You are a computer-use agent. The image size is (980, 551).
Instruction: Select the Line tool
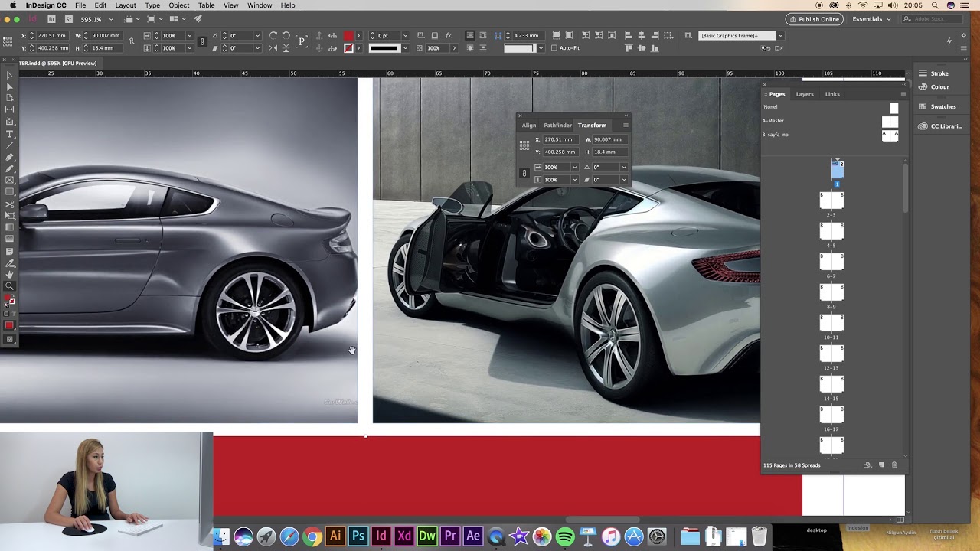(9, 145)
